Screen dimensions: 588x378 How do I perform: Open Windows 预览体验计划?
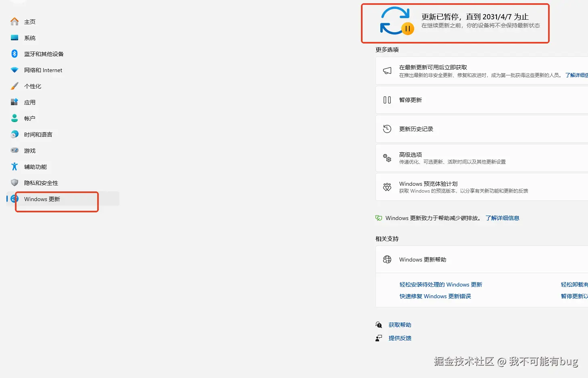click(482, 187)
